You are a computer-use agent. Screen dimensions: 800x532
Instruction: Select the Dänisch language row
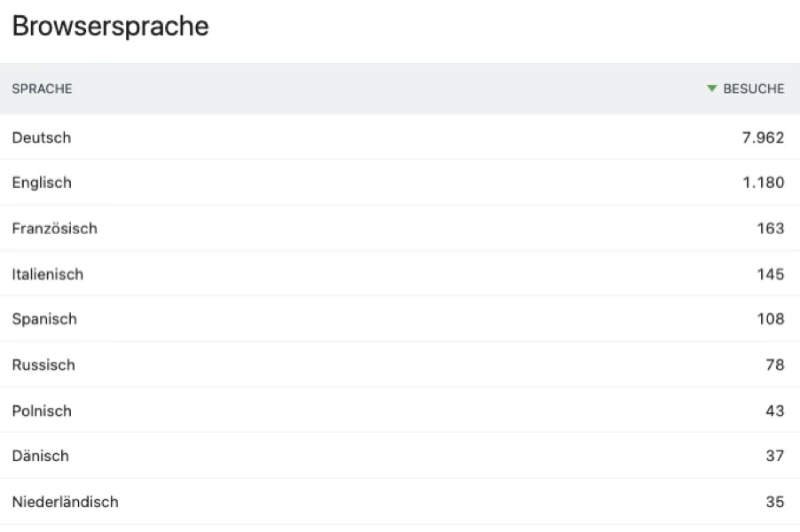(40, 456)
